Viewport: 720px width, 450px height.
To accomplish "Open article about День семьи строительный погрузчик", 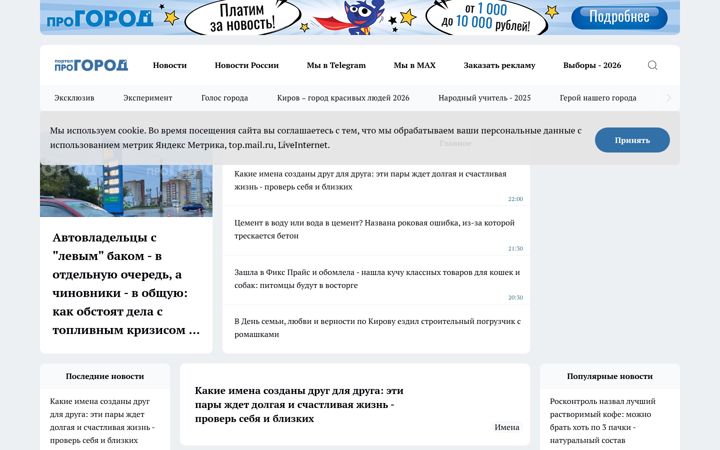I will click(377, 328).
